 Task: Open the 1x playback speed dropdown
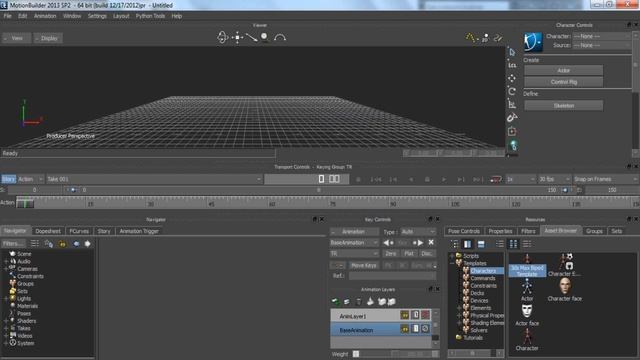pyautogui.click(x=520, y=179)
